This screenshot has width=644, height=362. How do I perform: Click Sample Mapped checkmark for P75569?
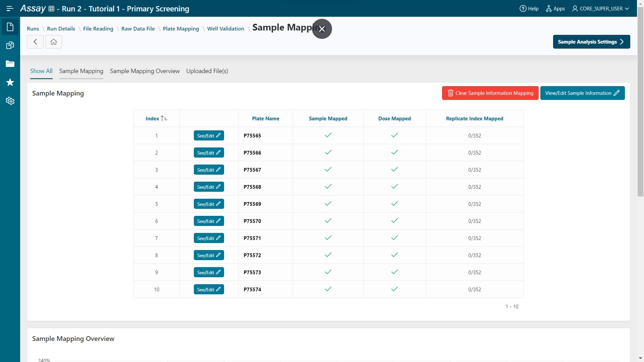tap(328, 203)
